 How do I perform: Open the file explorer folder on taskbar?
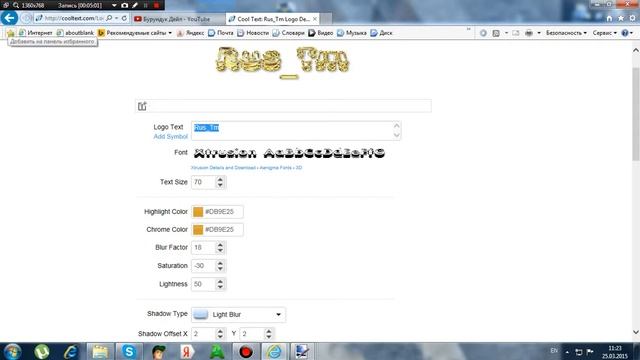point(100,351)
